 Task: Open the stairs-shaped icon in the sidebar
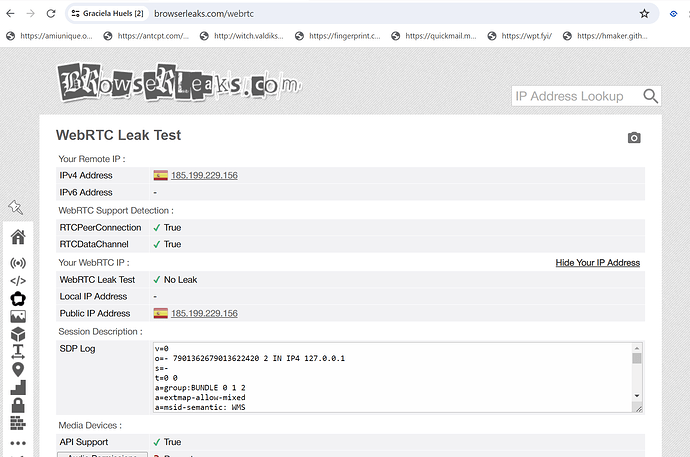[x=18, y=387]
